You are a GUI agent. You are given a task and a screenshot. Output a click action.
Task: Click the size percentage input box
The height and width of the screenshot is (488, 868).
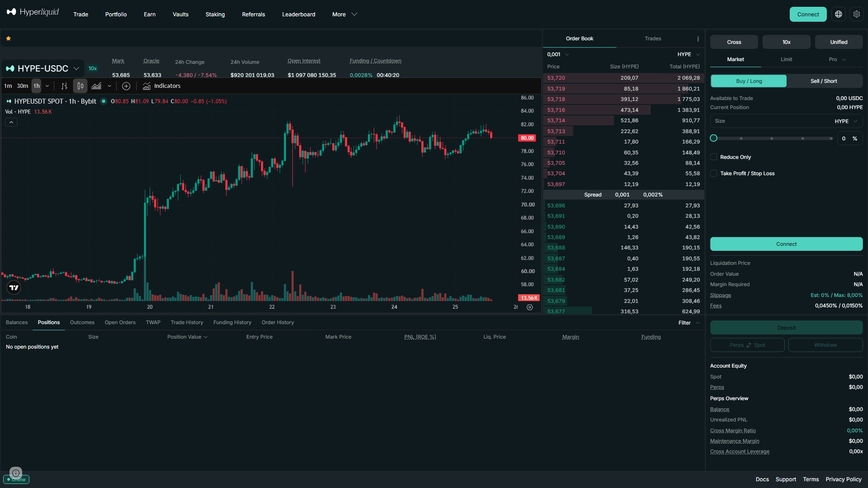(x=849, y=139)
